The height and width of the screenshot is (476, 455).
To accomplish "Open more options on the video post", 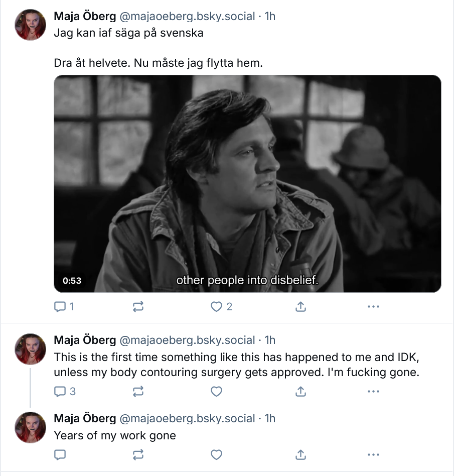I will point(373,307).
